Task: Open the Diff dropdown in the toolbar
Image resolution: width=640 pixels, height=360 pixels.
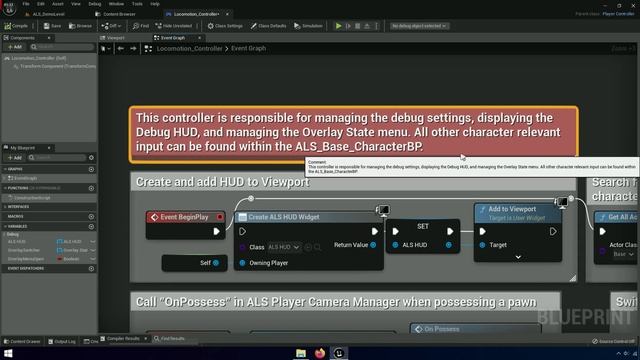Action: 111,26
